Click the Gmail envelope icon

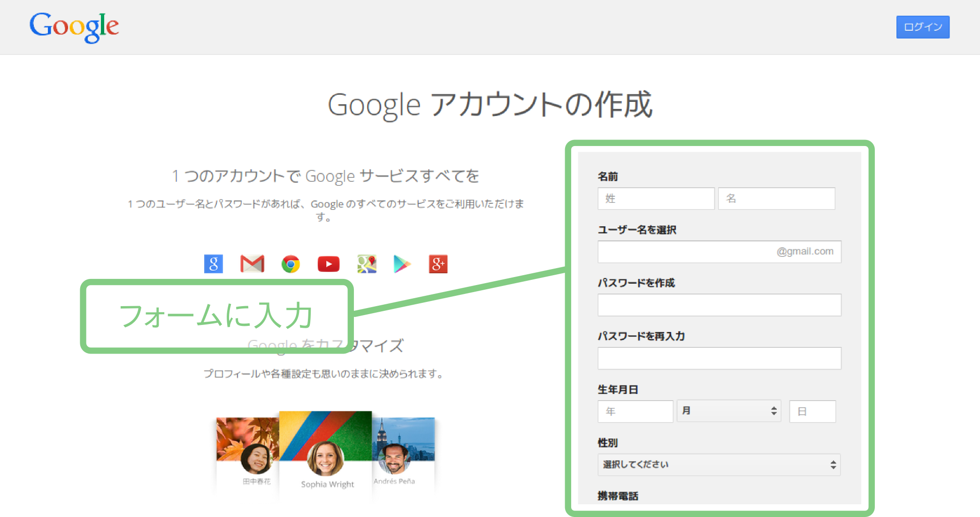(252, 264)
